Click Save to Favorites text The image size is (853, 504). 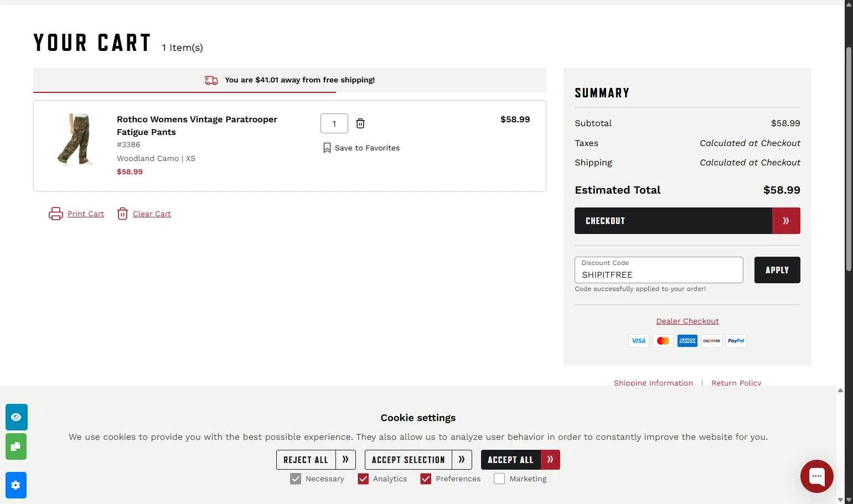click(x=367, y=148)
